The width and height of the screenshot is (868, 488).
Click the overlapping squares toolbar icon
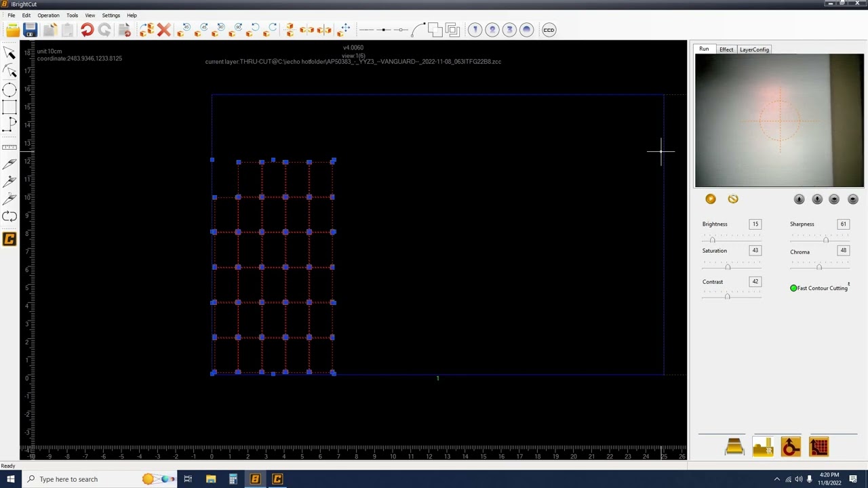pyautogui.click(x=435, y=29)
